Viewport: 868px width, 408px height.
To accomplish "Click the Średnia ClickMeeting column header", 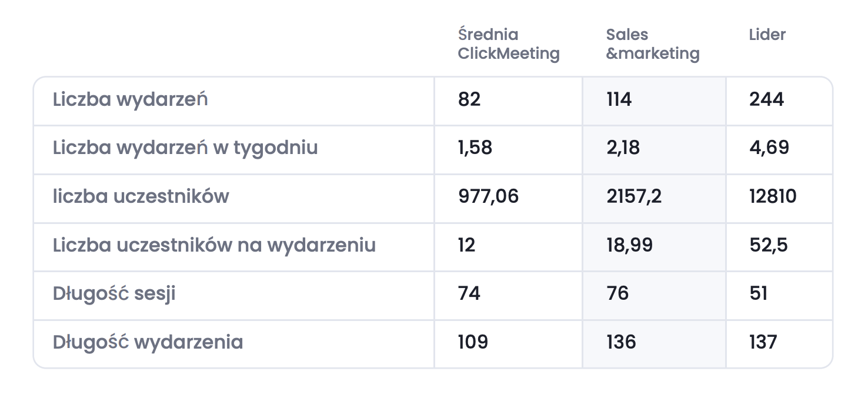I will 509,44.
